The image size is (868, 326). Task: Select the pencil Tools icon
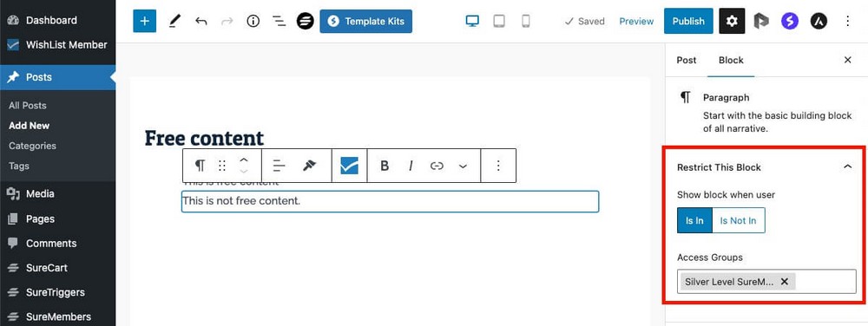click(x=174, y=22)
